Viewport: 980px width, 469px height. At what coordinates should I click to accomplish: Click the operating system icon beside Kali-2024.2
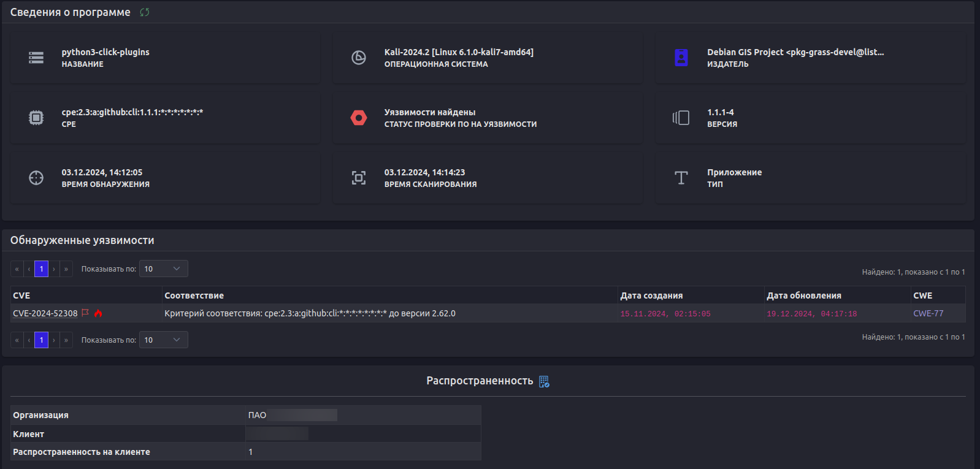tap(359, 58)
